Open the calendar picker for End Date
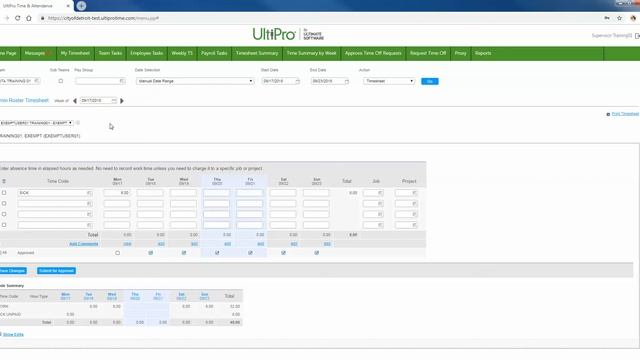640x360 pixels. [346, 81]
